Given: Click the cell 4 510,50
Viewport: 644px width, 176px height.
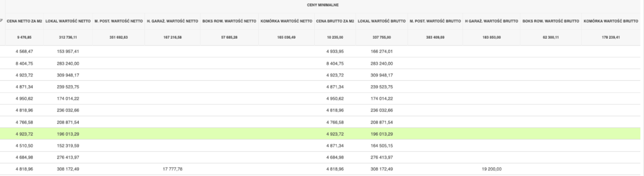Looking at the screenshot, I should (24, 146).
